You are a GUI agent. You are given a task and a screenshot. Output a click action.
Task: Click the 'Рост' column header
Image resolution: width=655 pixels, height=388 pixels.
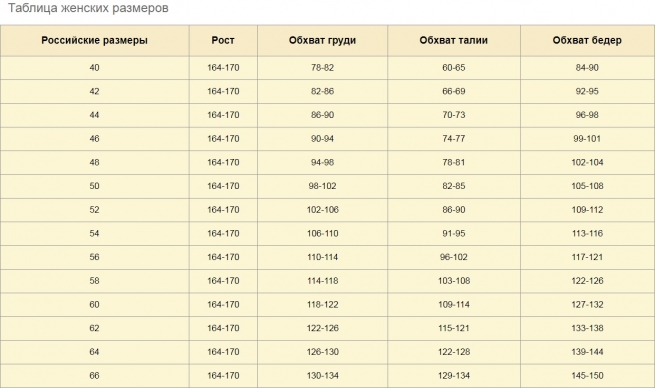pos(223,41)
